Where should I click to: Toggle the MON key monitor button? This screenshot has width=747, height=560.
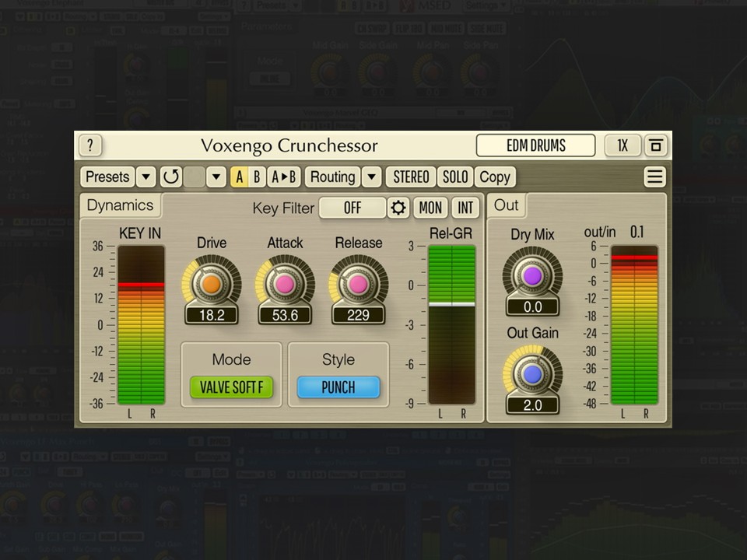pyautogui.click(x=430, y=208)
